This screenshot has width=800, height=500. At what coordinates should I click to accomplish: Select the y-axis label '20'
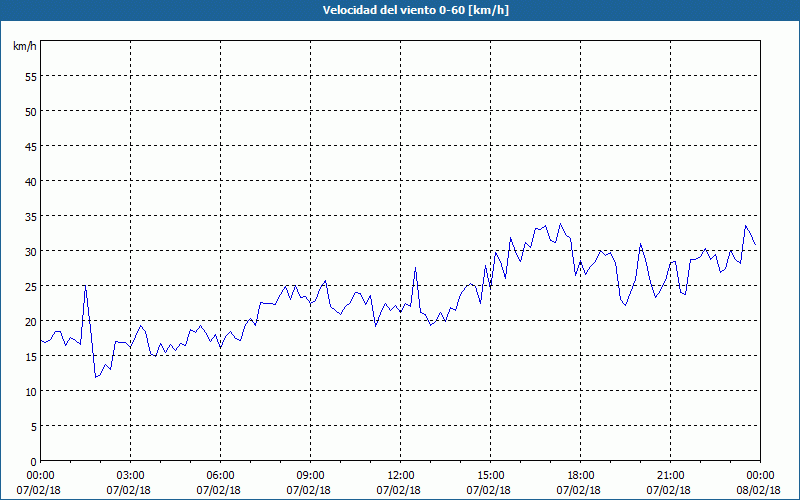(31, 321)
